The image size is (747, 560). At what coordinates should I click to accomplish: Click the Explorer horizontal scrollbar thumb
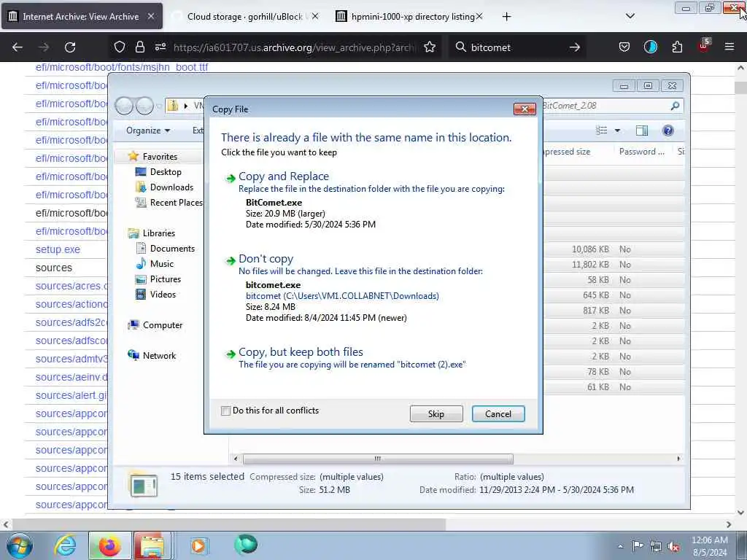[x=378, y=459]
